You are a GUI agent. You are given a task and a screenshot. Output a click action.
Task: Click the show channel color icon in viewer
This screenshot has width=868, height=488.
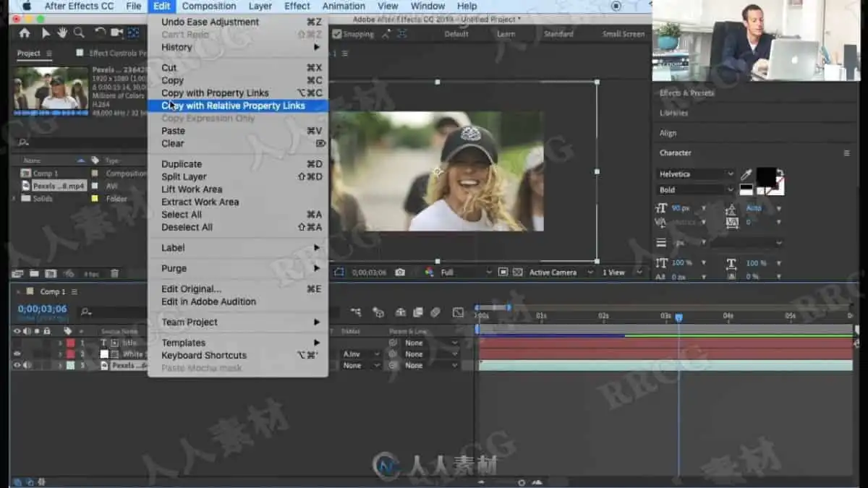(429, 273)
